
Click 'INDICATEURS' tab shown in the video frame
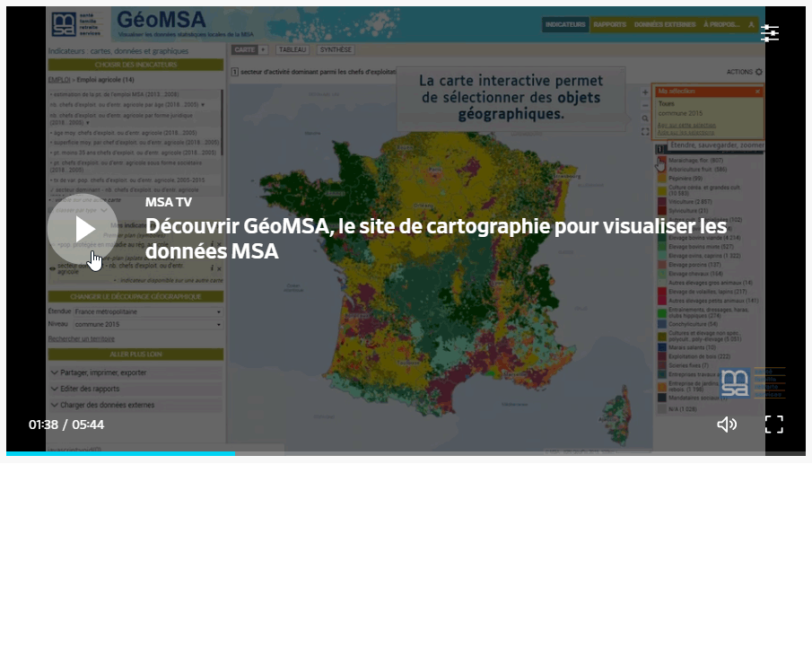click(x=565, y=24)
